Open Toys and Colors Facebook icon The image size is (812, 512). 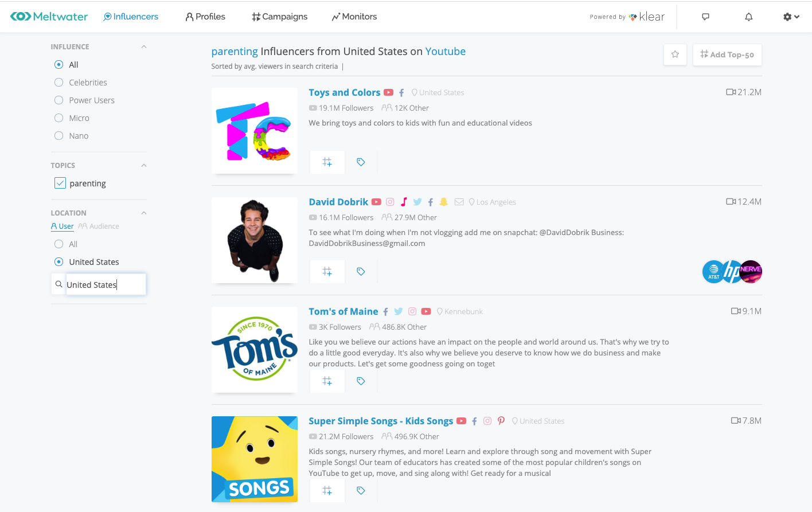pos(401,92)
